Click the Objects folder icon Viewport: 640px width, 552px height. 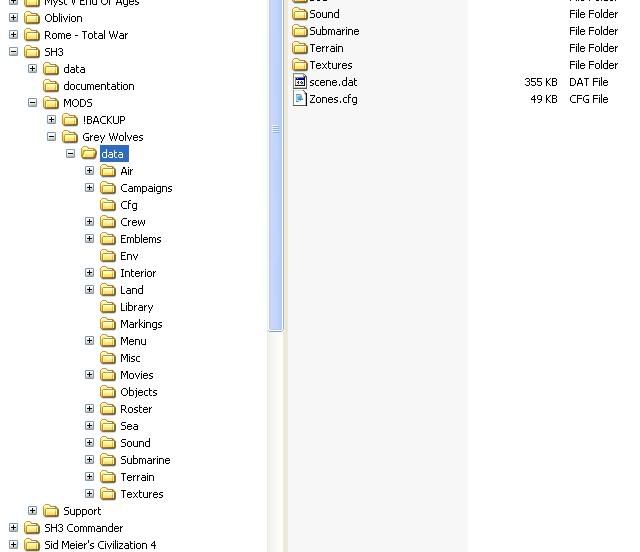click(x=108, y=392)
